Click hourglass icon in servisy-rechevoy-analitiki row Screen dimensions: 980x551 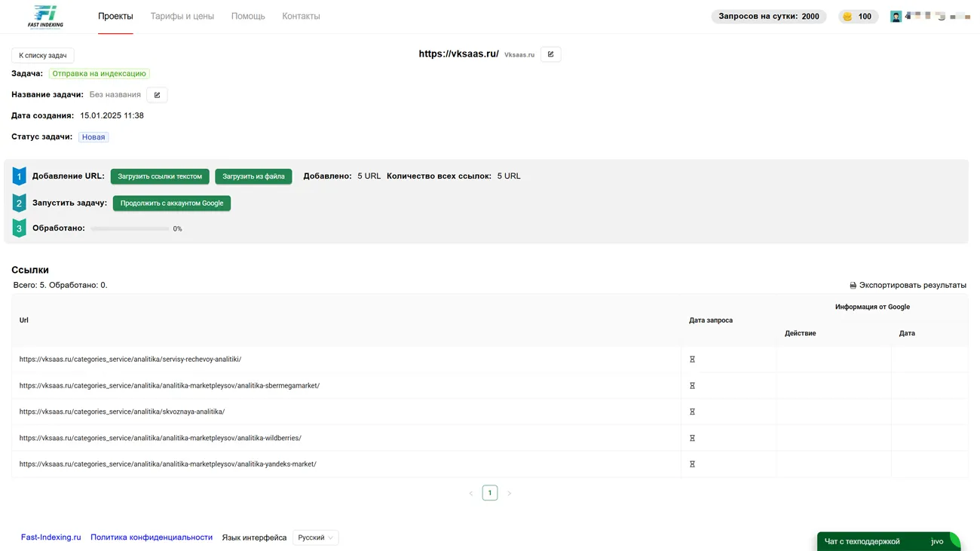(692, 360)
